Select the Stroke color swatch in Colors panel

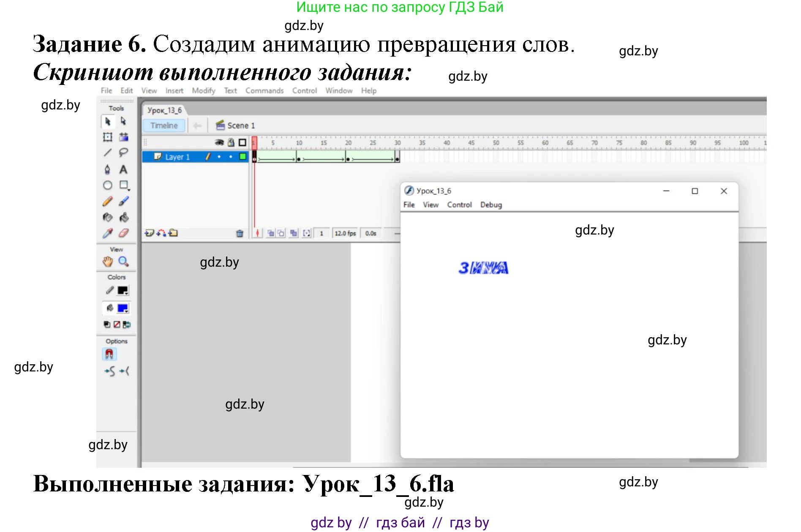pyautogui.click(x=122, y=289)
